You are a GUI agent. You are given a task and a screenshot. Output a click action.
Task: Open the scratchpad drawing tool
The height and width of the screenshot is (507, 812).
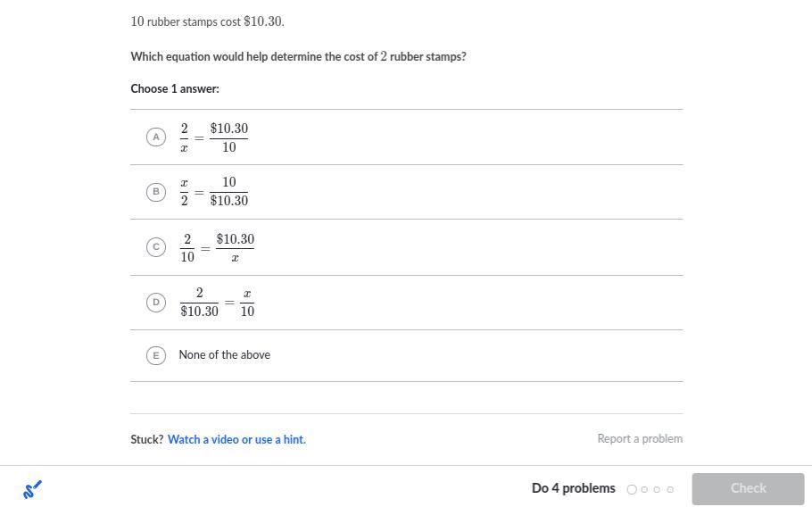[32, 489]
